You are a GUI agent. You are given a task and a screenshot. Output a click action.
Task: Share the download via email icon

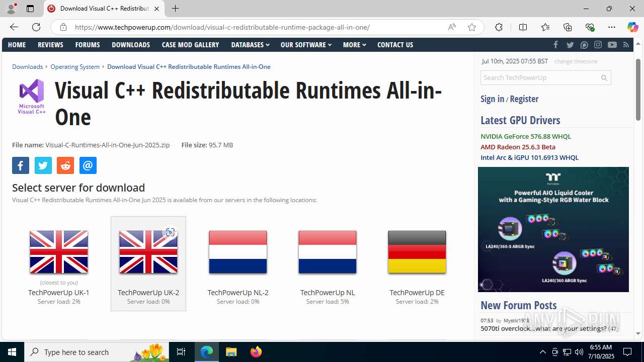88,165
